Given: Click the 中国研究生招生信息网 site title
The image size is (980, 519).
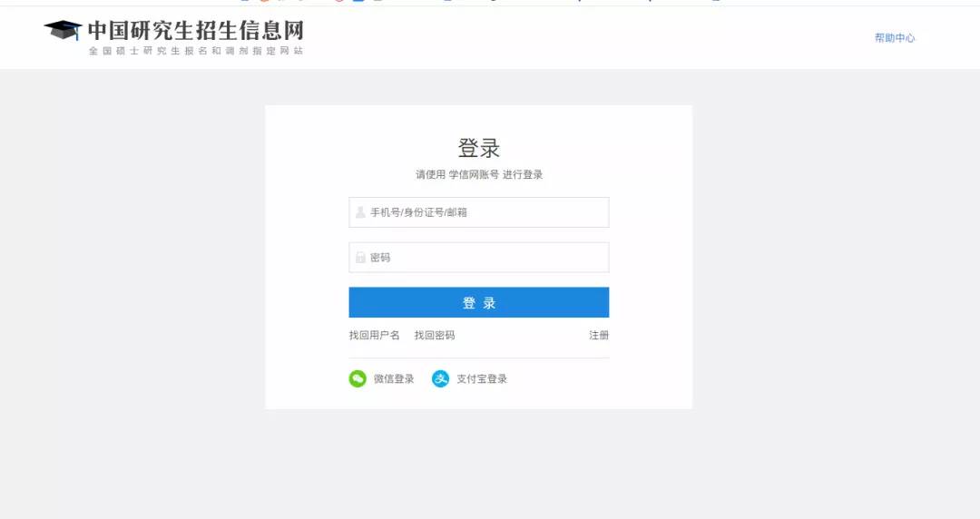Looking at the screenshot, I should coord(196,30).
